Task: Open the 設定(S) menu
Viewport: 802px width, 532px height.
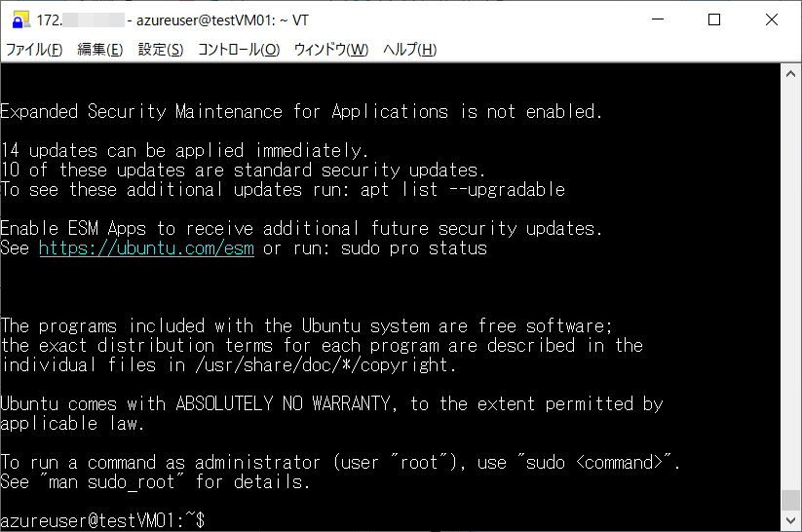Action: pos(161,50)
